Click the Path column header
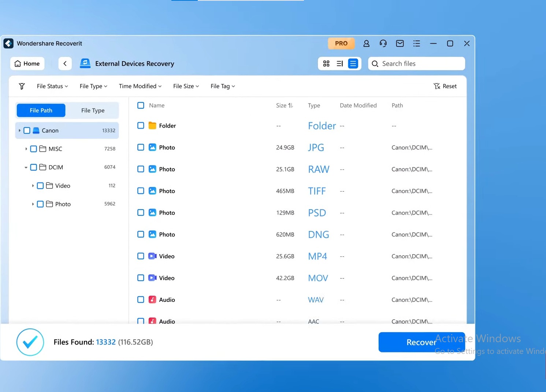The image size is (546, 392). coord(397,106)
